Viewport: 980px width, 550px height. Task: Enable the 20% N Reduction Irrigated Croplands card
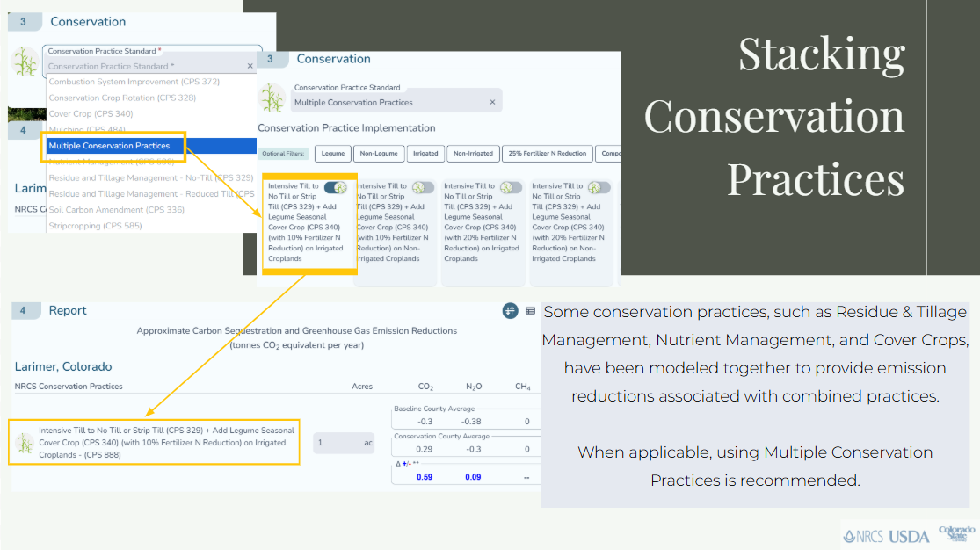click(511, 187)
